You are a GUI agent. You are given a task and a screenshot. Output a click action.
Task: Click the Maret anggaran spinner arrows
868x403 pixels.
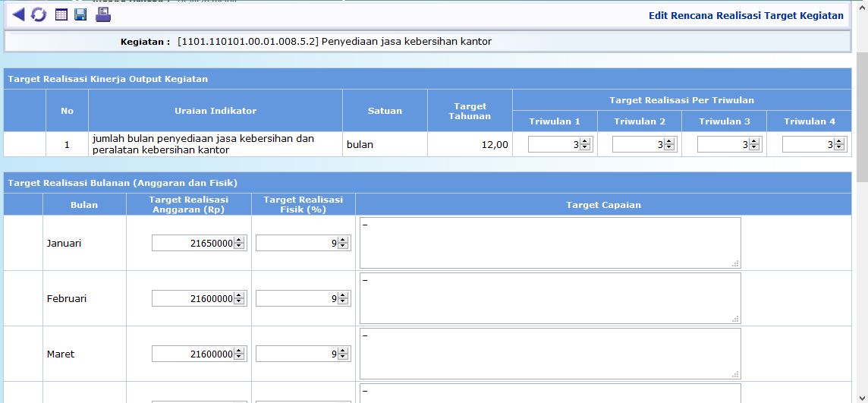[x=239, y=354]
